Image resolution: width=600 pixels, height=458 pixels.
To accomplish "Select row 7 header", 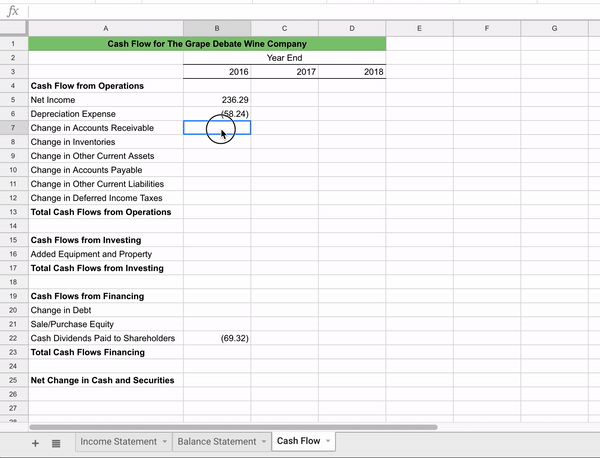I will click(14, 128).
